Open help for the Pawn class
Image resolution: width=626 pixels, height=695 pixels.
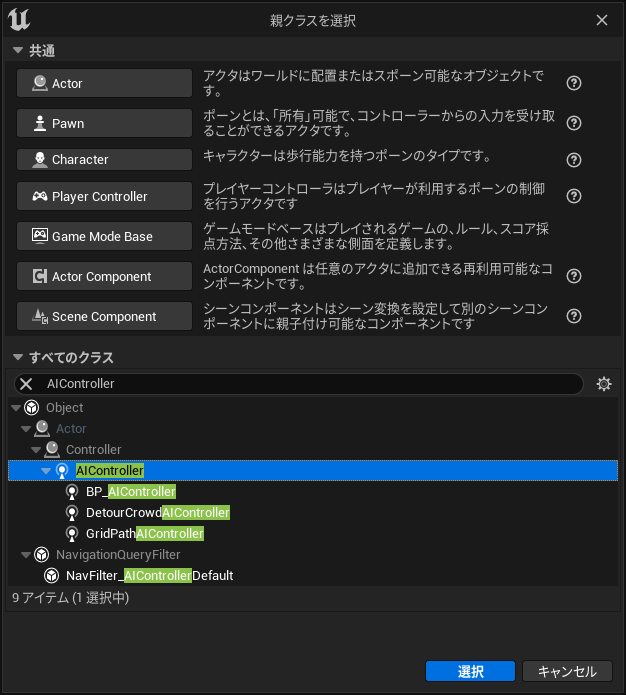point(574,123)
